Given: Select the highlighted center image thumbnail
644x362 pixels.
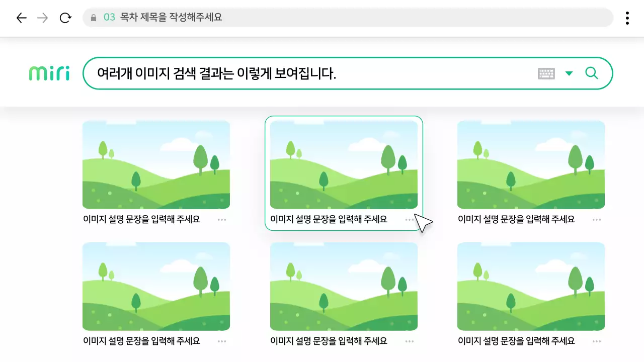Looking at the screenshot, I should (x=344, y=164).
